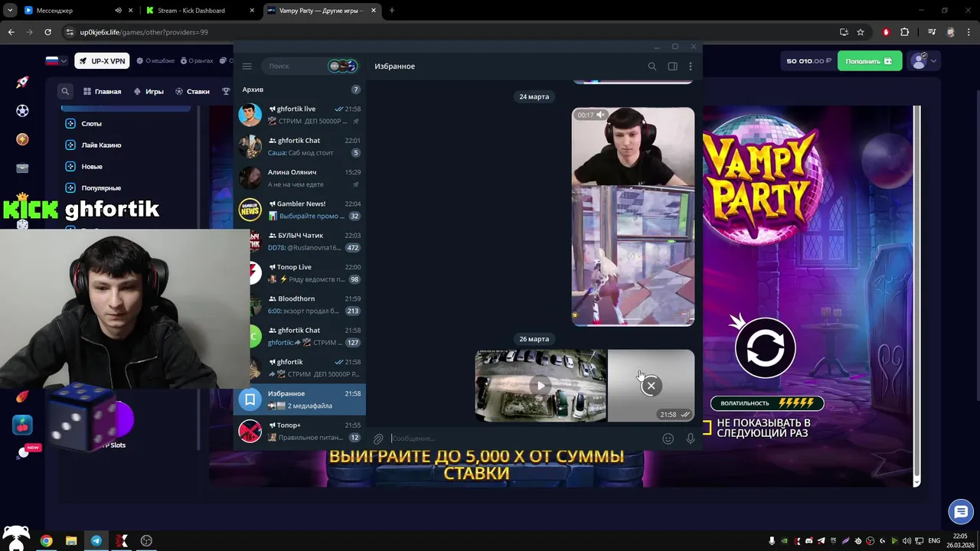Attach a file with the paperclip icon
The width and height of the screenshot is (980, 551).
[378, 439]
